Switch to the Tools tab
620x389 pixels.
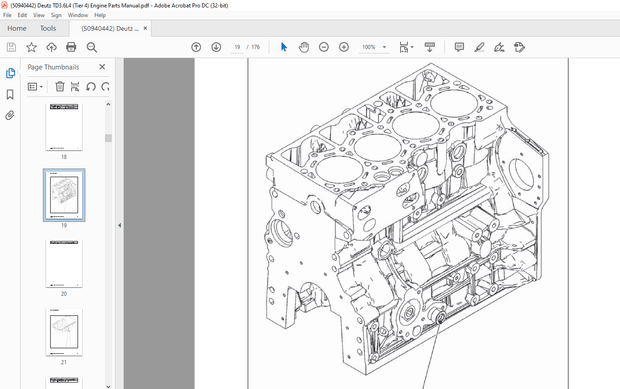tap(48, 28)
